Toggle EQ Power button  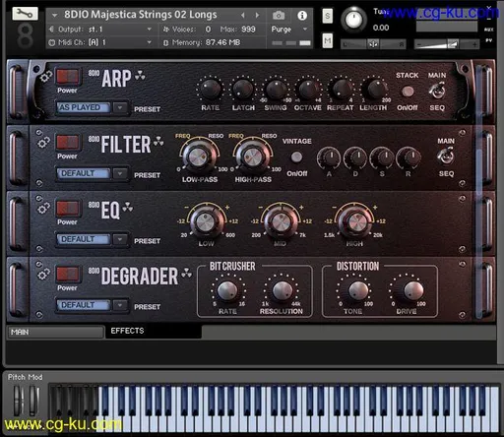pyautogui.click(x=68, y=208)
